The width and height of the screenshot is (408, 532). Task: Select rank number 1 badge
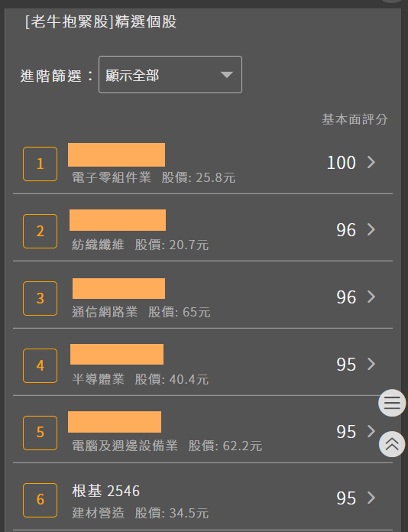point(40,164)
